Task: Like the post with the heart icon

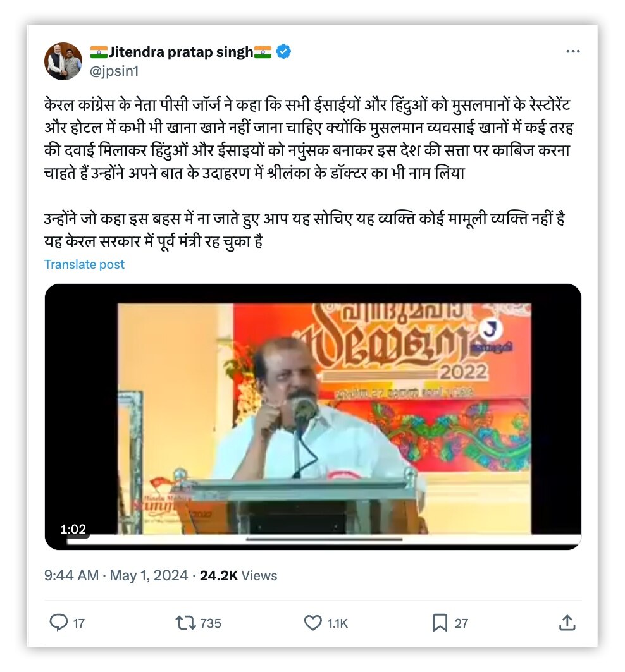Action: click(312, 623)
